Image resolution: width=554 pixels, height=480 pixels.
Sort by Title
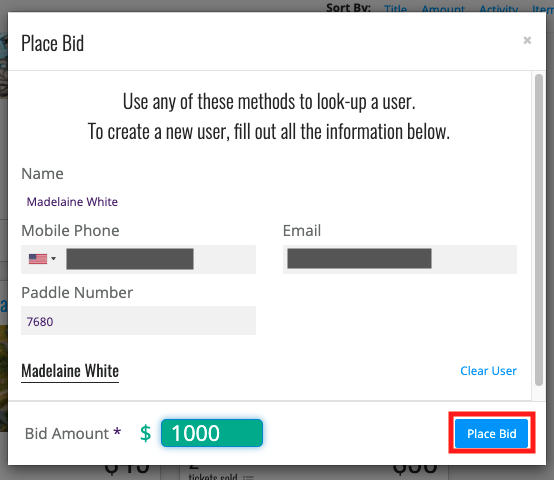pyautogui.click(x=395, y=9)
